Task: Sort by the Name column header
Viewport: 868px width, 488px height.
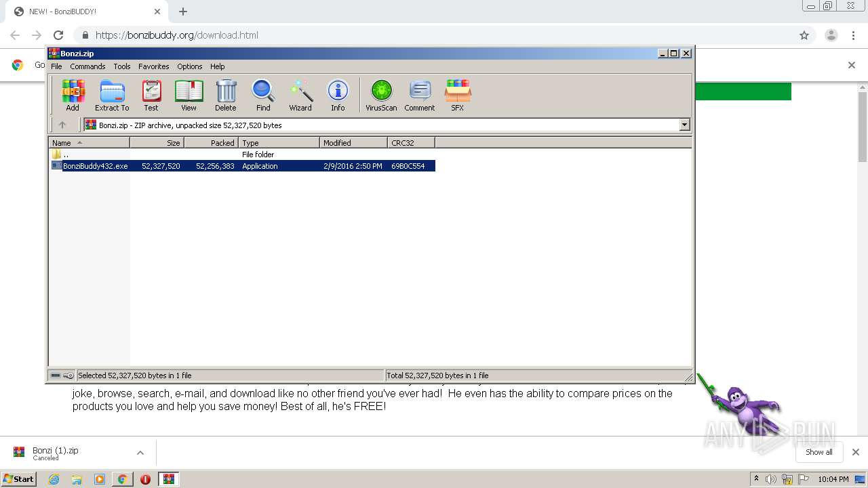Action: tap(90, 143)
